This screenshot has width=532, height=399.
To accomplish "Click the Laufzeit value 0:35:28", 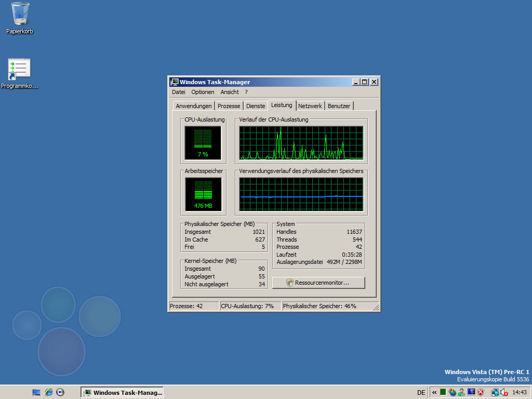I will point(352,255).
